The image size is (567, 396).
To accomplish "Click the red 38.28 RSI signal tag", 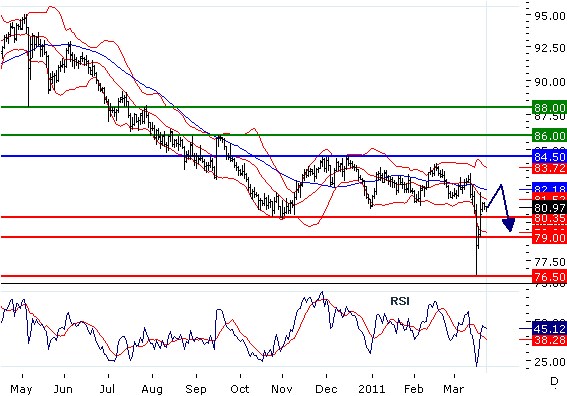I will click(x=550, y=340).
